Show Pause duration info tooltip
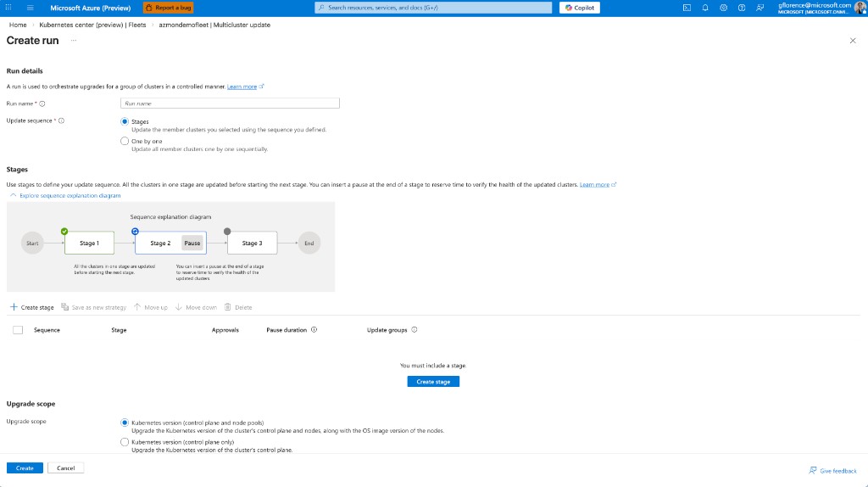The width and height of the screenshot is (868, 487). click(314, 330)
